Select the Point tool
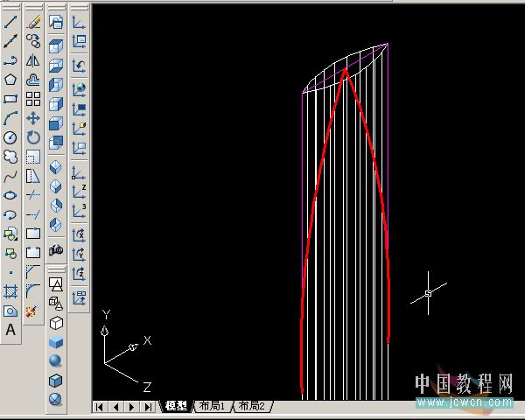Image resolution: width=525 pixels, height=420 pixels. click(10, 272)
